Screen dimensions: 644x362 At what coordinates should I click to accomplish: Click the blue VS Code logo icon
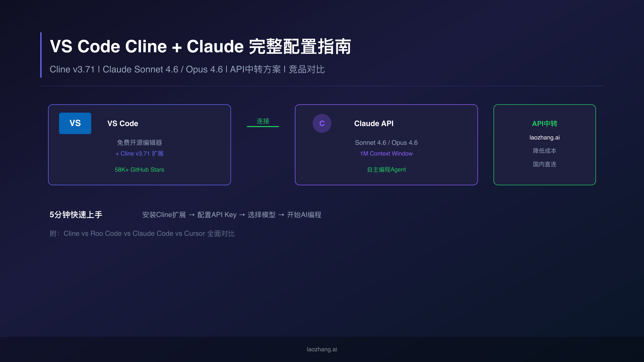coord(75,123)
